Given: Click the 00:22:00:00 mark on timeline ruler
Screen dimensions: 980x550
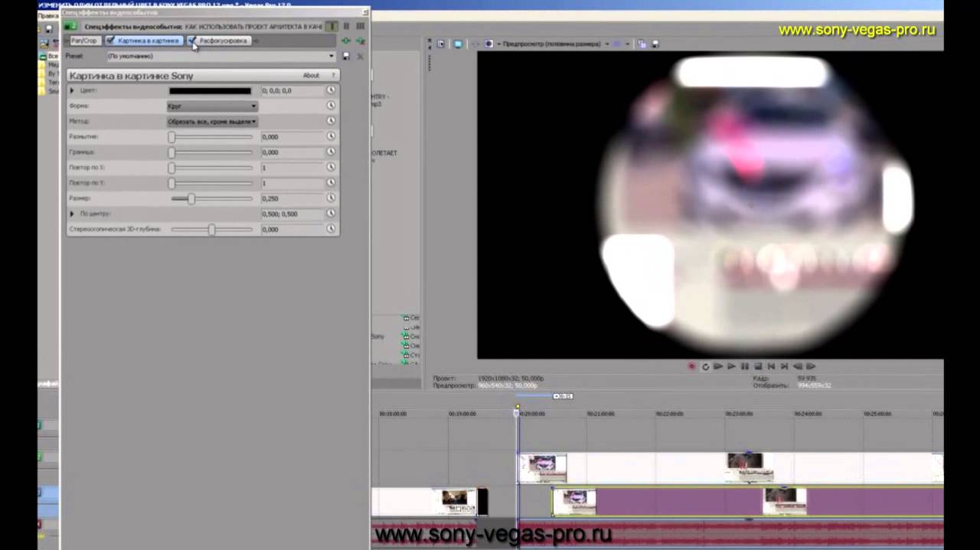Looking at the screenshot, I should pyautogui.click(x=669, y=414).
